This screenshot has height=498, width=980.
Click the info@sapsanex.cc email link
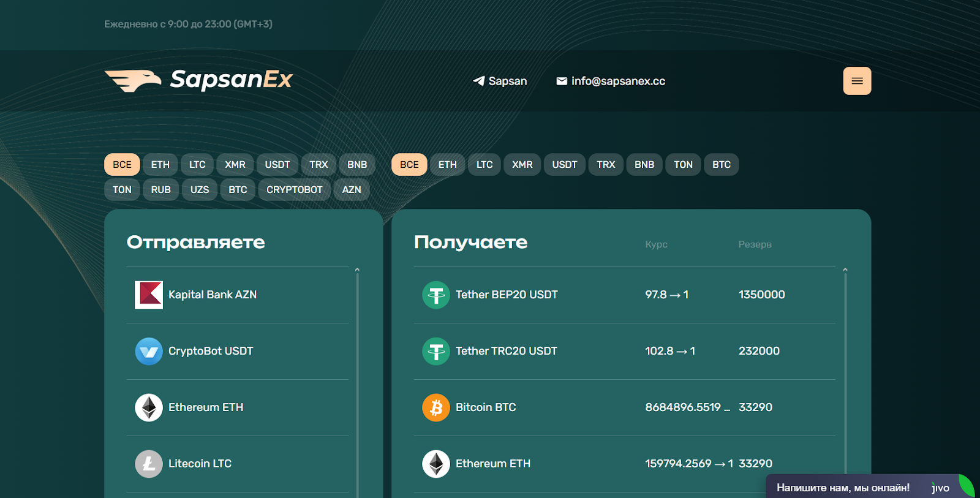[x=611, y=81]
